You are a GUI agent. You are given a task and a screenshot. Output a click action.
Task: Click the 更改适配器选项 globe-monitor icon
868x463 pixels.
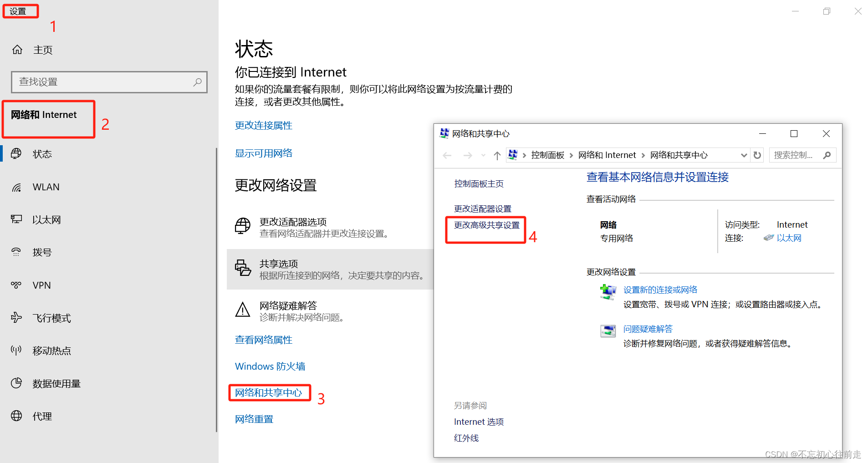(243, 226)
